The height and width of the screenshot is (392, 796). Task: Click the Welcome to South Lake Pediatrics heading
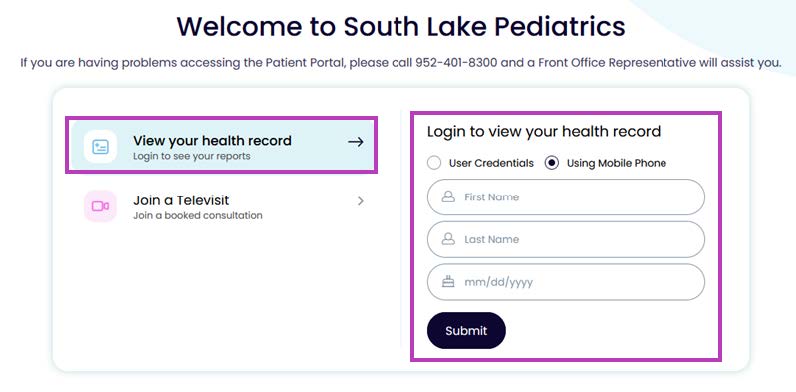click(x=401, y=26)
